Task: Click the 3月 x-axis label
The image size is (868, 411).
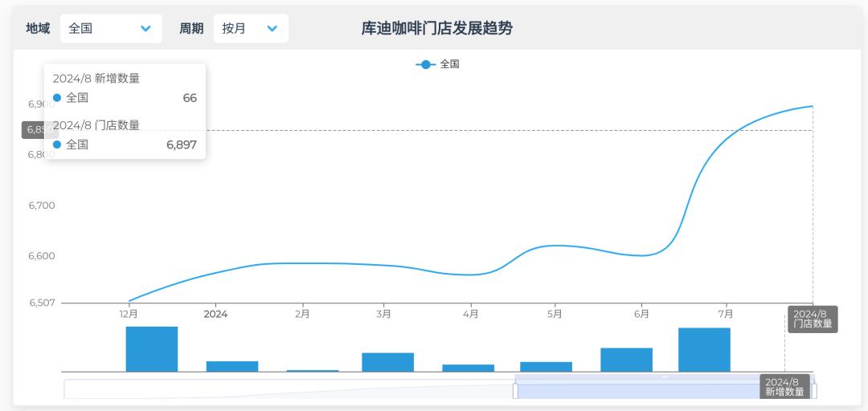Action: tap(383, 314)
